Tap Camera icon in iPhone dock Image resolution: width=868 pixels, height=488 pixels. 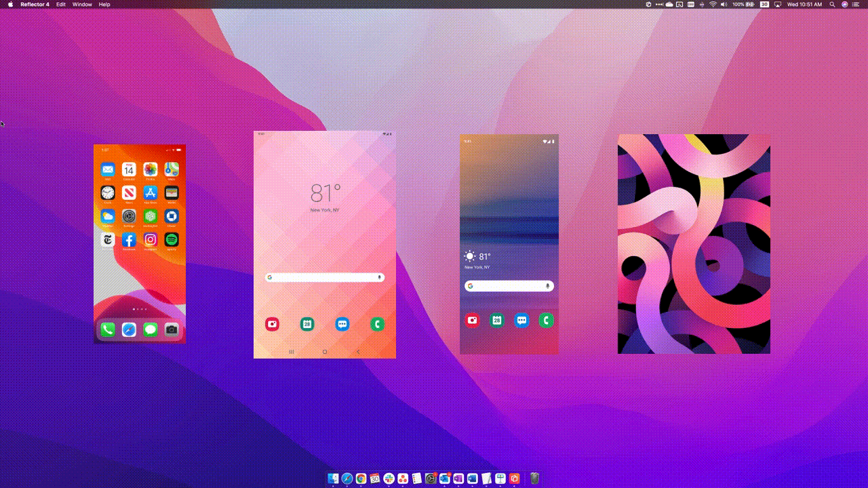point(172,329)
